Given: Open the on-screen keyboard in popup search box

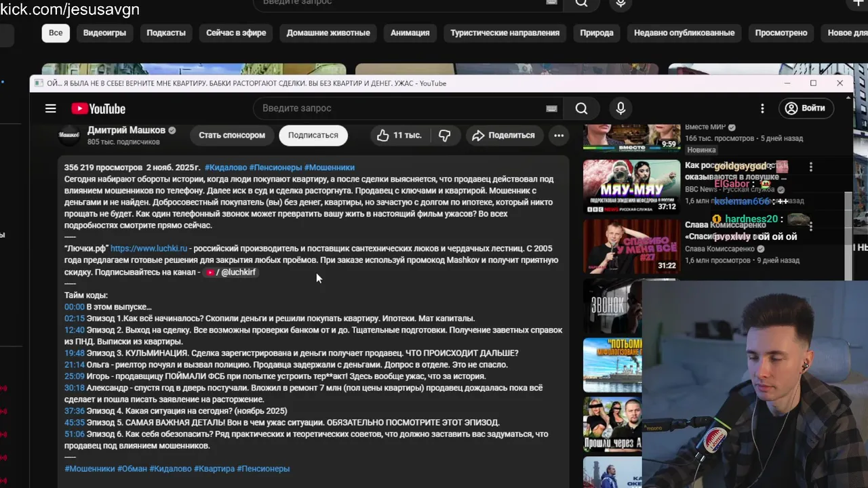Looking at the screenshot, I should pyautogui.click(x=551, y=108).
